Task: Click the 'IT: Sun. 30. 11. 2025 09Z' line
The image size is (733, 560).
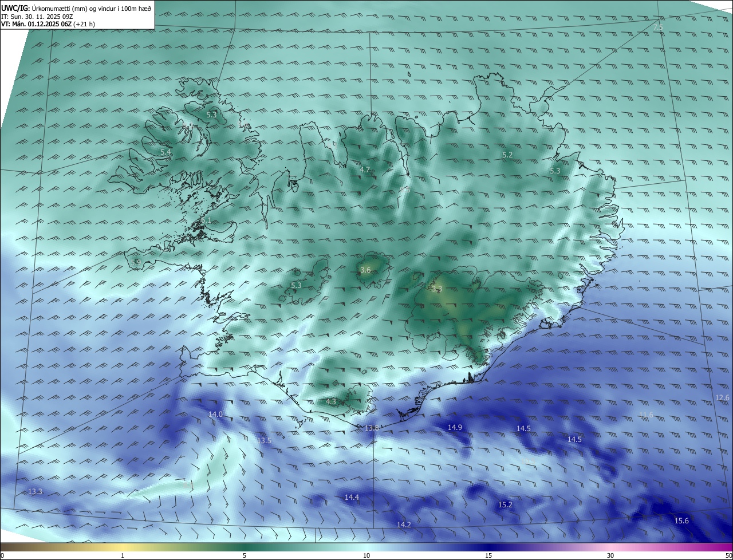Action: click(x=37, y=16)
